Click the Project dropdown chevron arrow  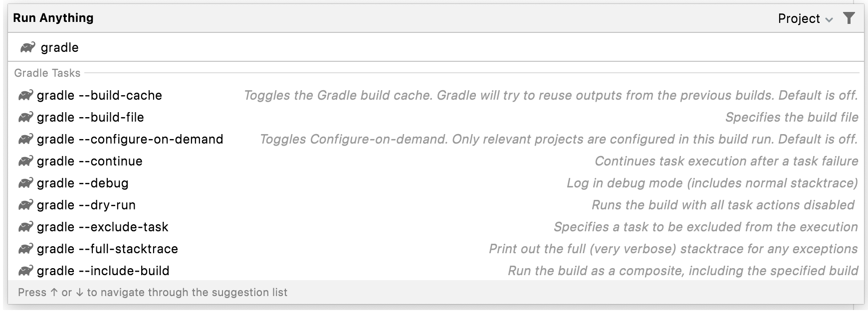(x=829, y=20)
